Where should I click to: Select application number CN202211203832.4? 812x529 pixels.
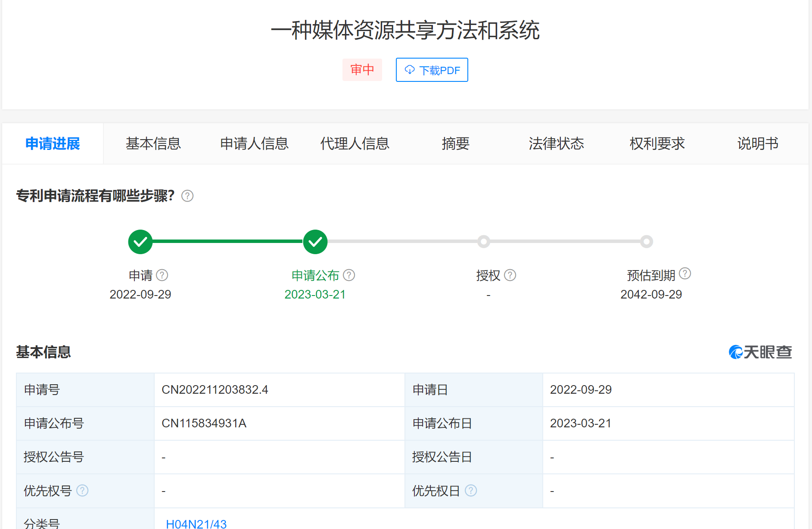click(x=215, y=389)
